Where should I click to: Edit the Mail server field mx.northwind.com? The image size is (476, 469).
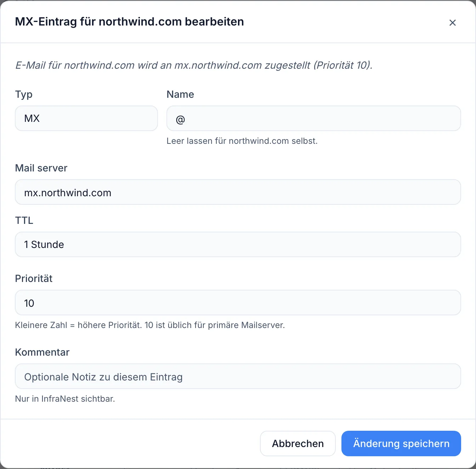click(238, 192)
